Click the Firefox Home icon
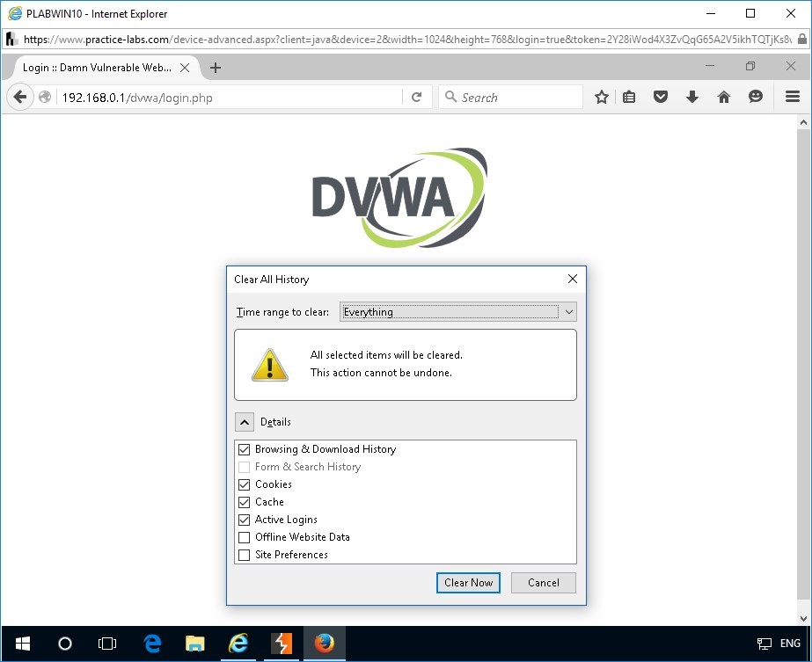The height and width of the screenshot is (662, 812). [x=724, y=98]
